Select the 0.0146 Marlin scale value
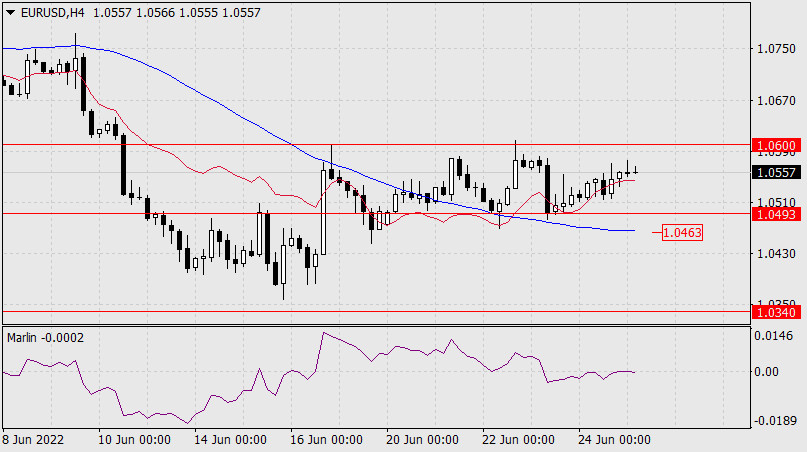807x452 pixels. click(x=774, y=336)
